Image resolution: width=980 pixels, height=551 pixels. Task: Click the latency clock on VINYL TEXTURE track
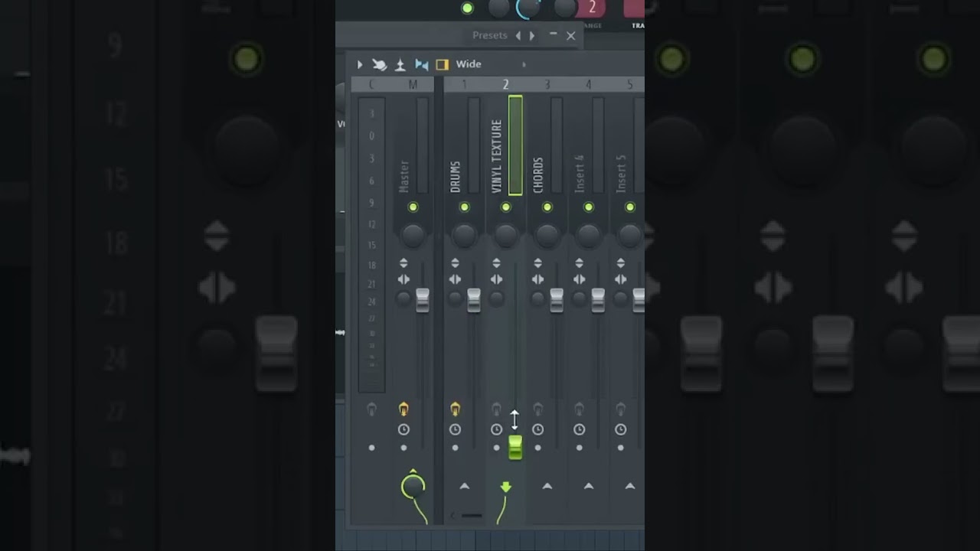click(x=496, y=430)
